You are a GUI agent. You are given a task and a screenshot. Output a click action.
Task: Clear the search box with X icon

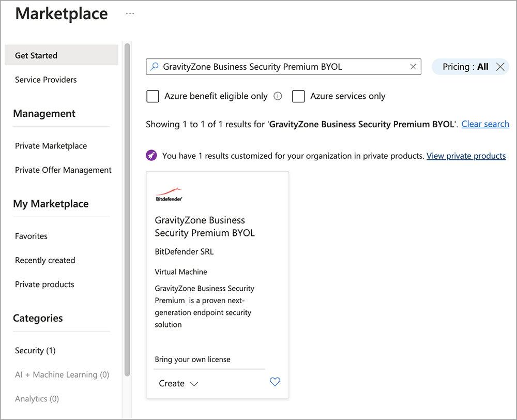click(413, 67)
